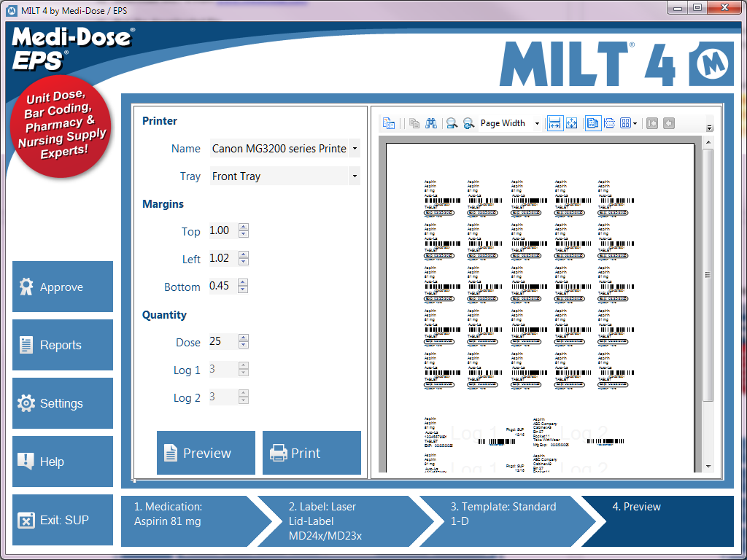Switch to continuous page view icon
This screenshot has width=747, height=560.
609,123
